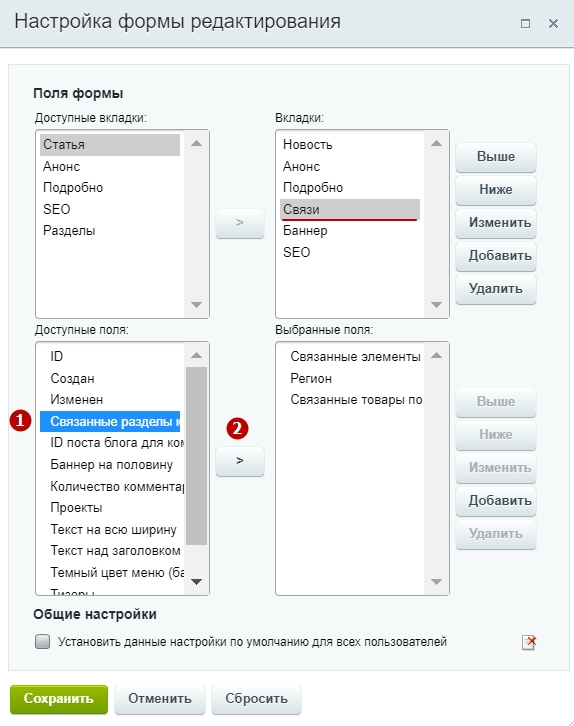Select the Связи tab in Вкладки list

coord(349,209)
